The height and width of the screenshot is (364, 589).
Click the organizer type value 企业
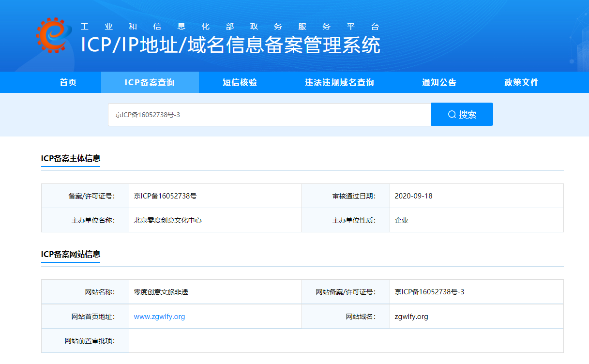click(x=401, y=220)
